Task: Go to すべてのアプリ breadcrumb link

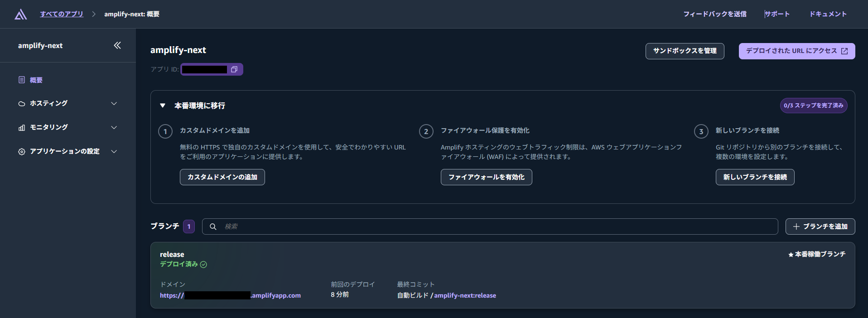Action: pos(62,14)
